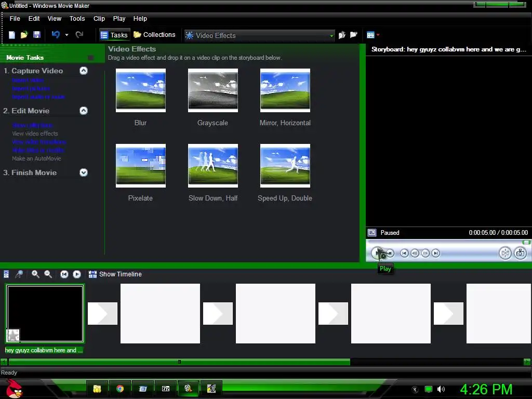This screenshot has height=399, width=532.
Task: Open the Narrate Timeline microphone tool
Action: tap(19, 274)
